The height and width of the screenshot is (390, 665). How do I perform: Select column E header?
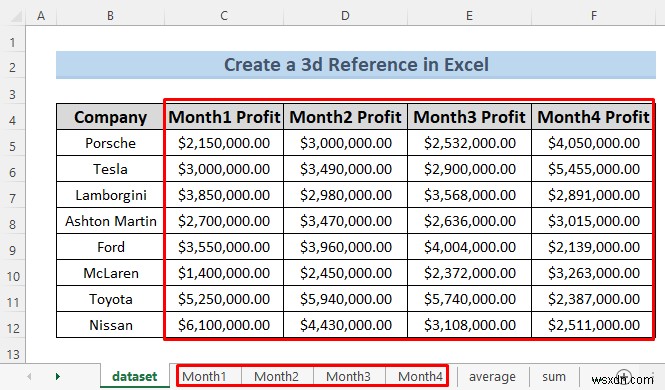click(x=469, y=16)
